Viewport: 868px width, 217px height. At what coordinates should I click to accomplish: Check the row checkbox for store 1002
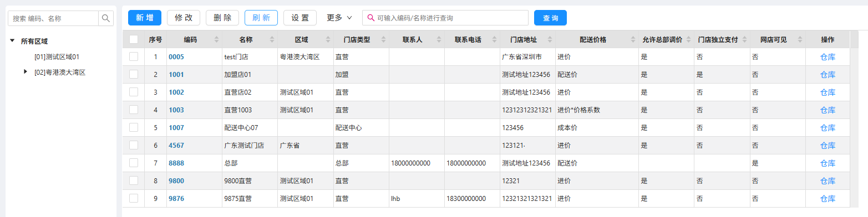pyautogui.click(x=134, y=92)
